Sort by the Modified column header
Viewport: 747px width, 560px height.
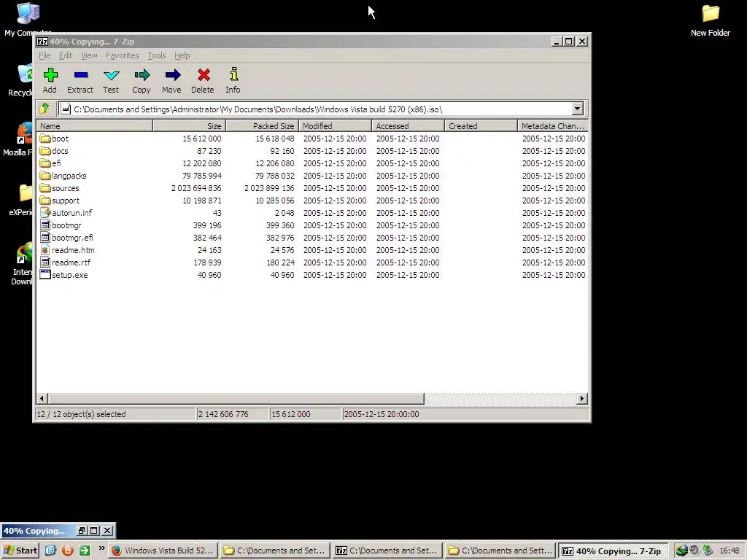[335, 126]
